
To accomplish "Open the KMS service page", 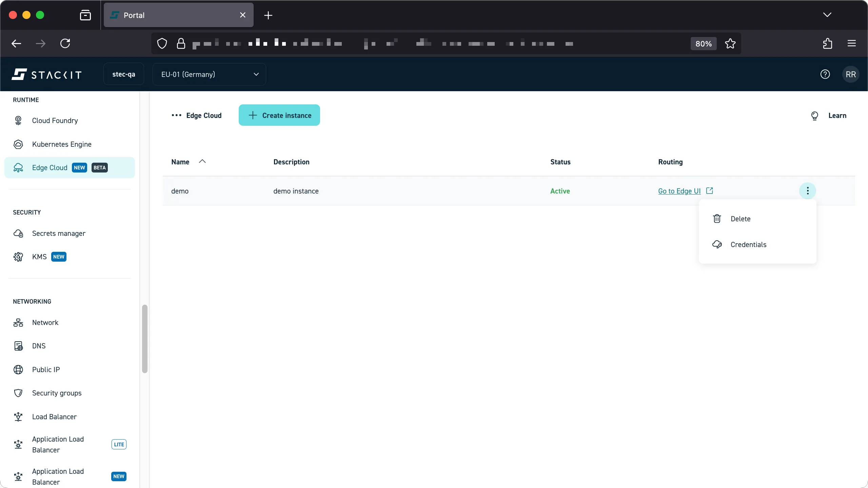I will (39, 257).
